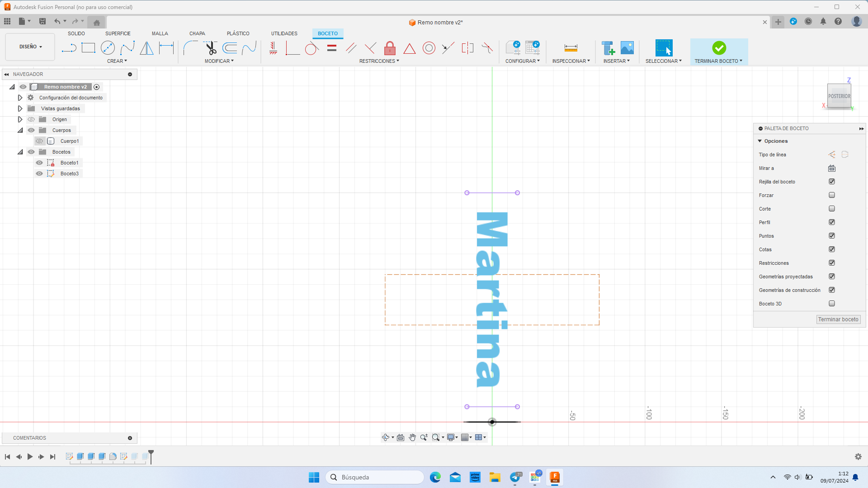Select the Rectangle sketch tool

point(88,48)
